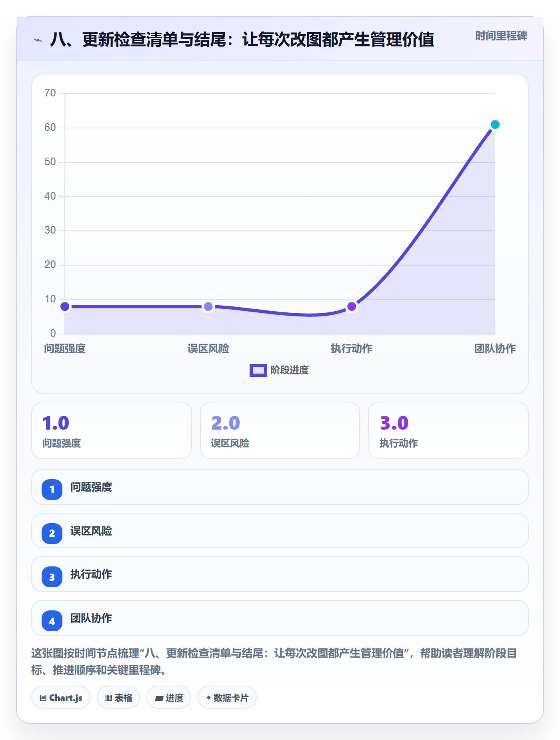Click the number 2 badge icon
Viewport: 560px width, 740px height.
pyautogui.click(x=52, y=533)
